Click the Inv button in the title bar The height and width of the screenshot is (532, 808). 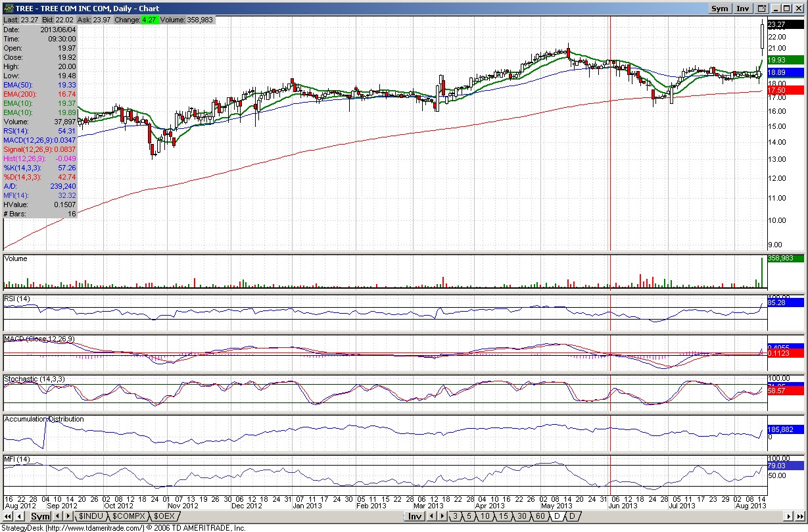coord(743,9)
